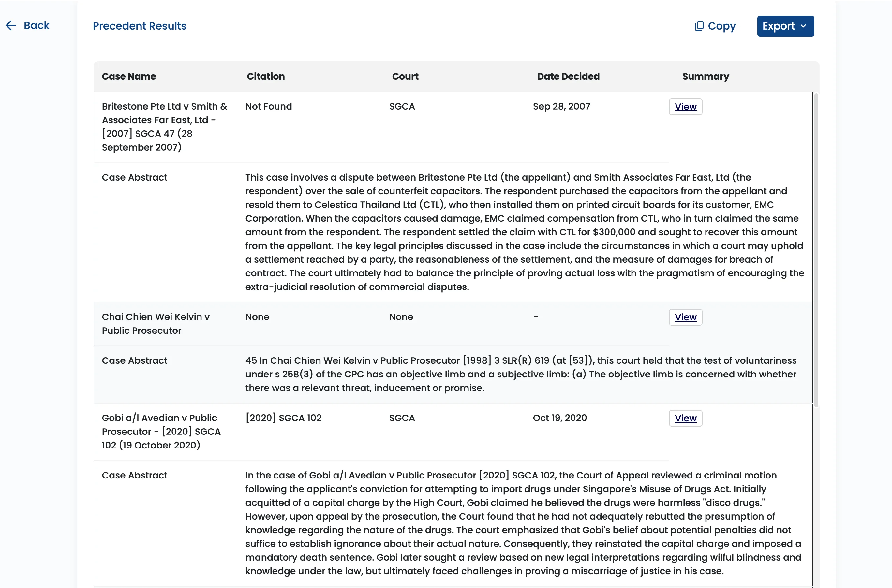This screenshot has height=588, width=892.
Task: Click the chevron icon inside Export button
Action: 803,26
